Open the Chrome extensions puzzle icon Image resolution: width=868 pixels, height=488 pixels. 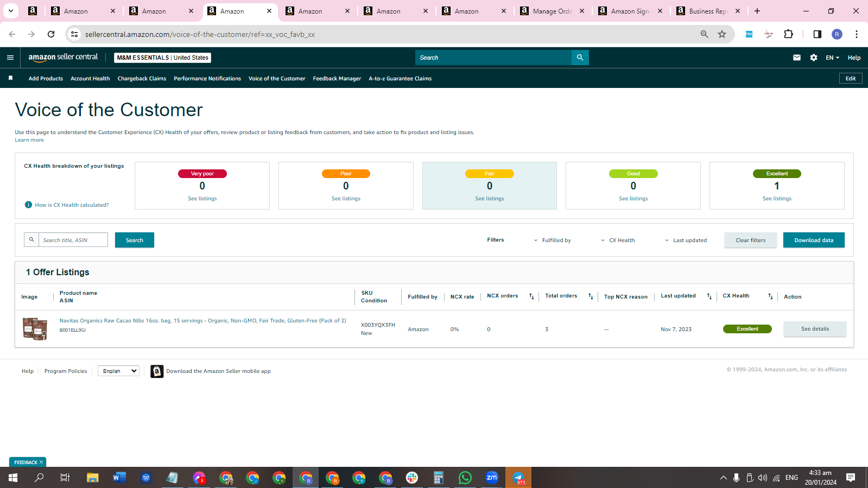point(789,34)
